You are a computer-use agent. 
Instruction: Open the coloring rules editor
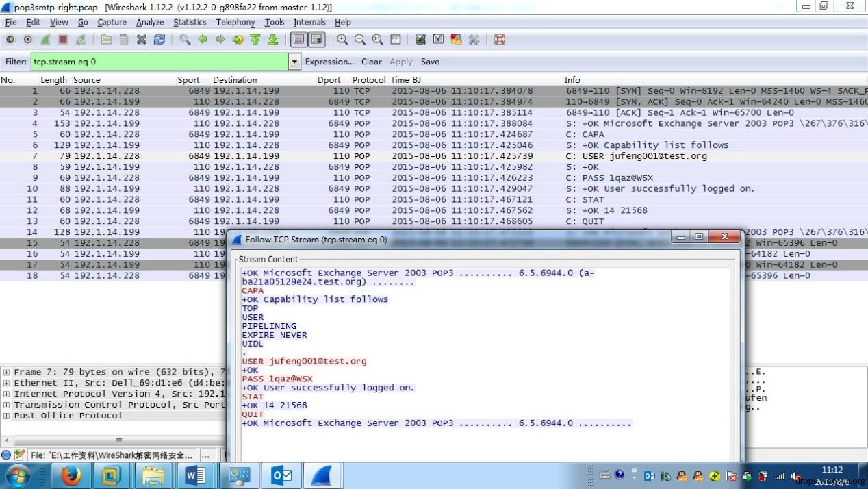pos(456,40)
